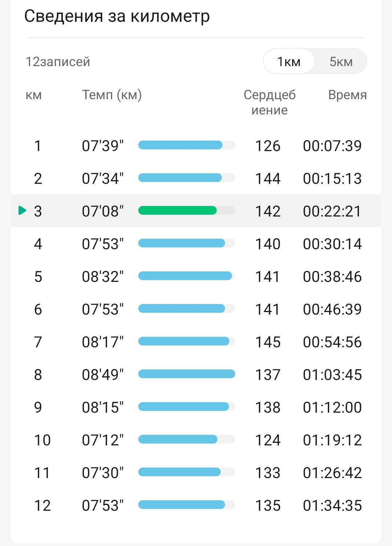Select kilometer 4 row showing 00:30:14
The width and height of the screenshot is (392, 546).
click(196, 244)
